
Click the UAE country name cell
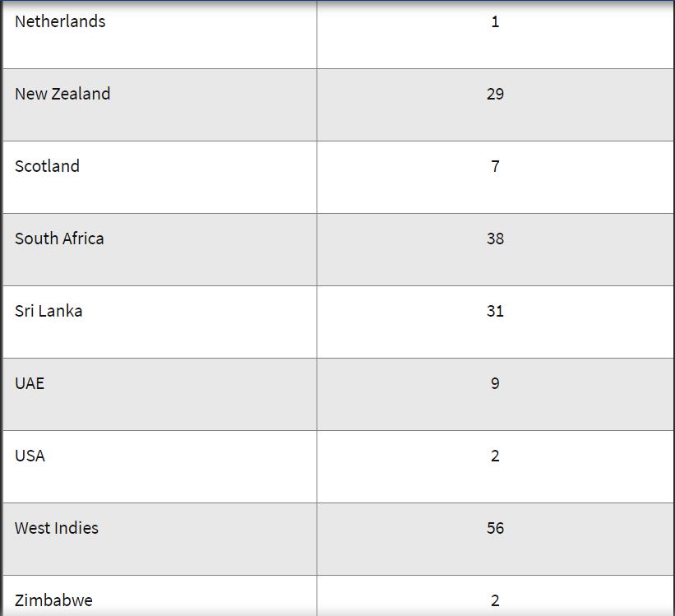[30, 383]
